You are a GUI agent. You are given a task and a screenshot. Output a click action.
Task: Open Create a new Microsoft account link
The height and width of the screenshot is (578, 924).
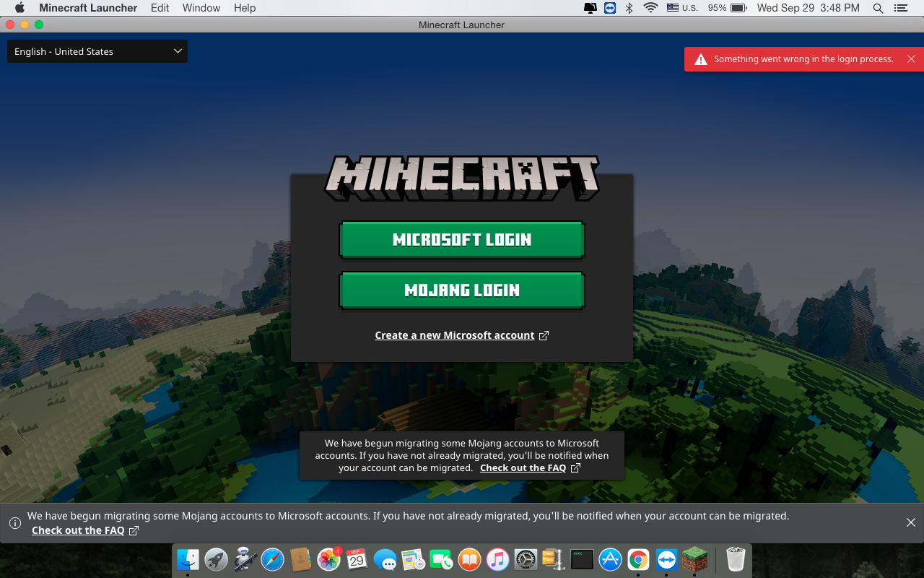[x=462, y=335]
